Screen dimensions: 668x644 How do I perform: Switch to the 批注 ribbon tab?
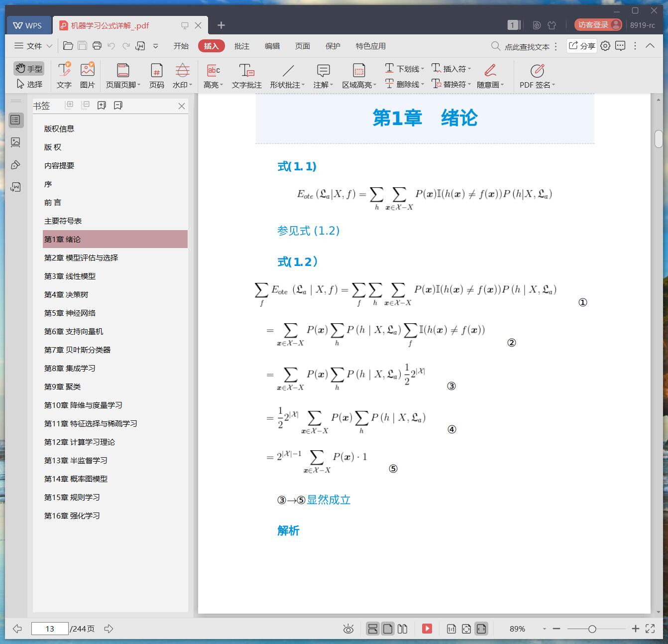[242, 46]
